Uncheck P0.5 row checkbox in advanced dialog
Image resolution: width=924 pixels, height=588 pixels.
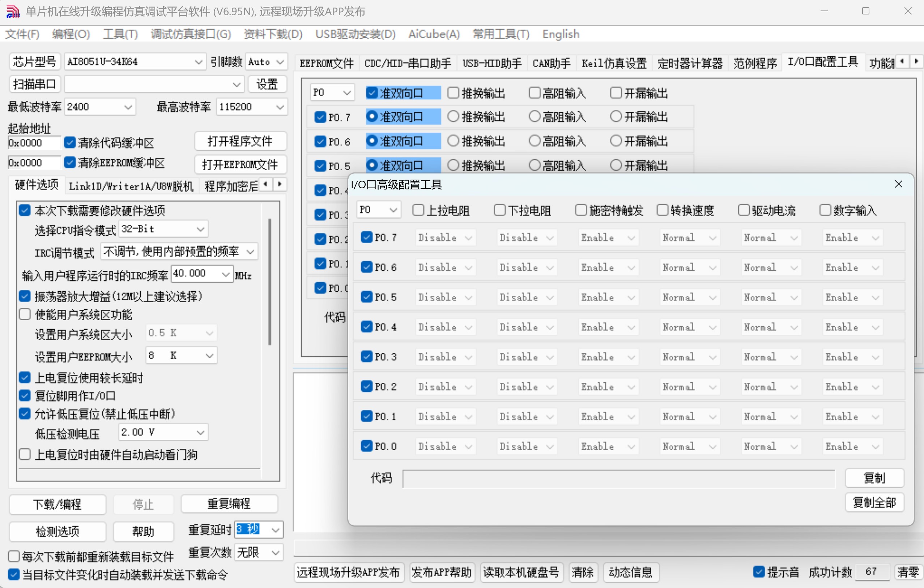point(366,296)
